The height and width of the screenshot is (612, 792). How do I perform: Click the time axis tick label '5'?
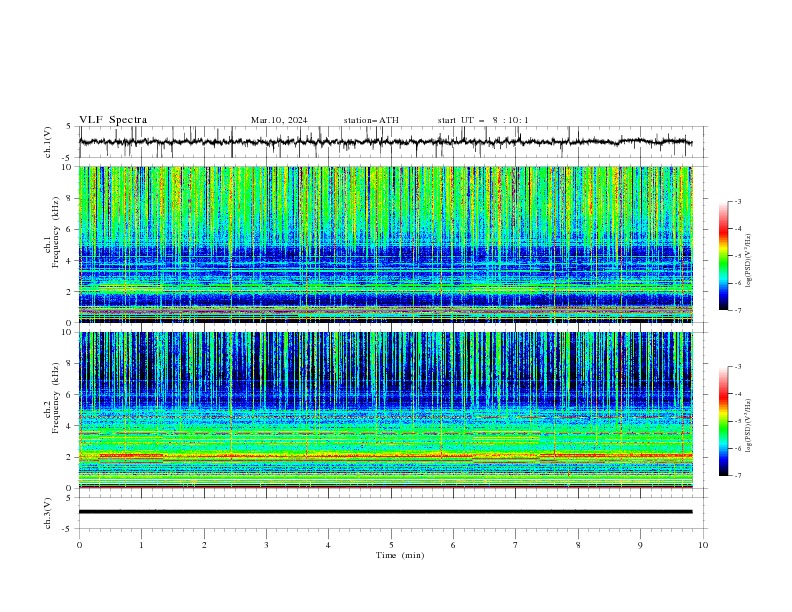coord(391,545)
